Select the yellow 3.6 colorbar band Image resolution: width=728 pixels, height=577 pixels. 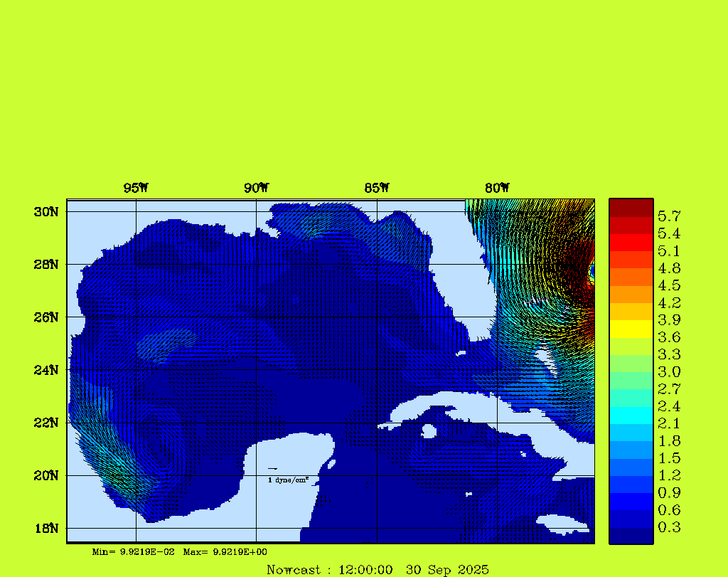[631, 329]
